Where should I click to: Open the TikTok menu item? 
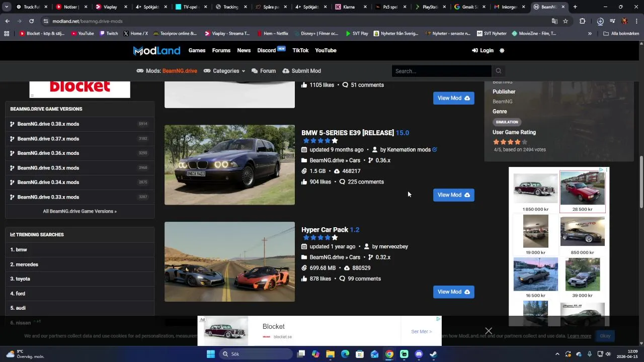pos(300,50)
